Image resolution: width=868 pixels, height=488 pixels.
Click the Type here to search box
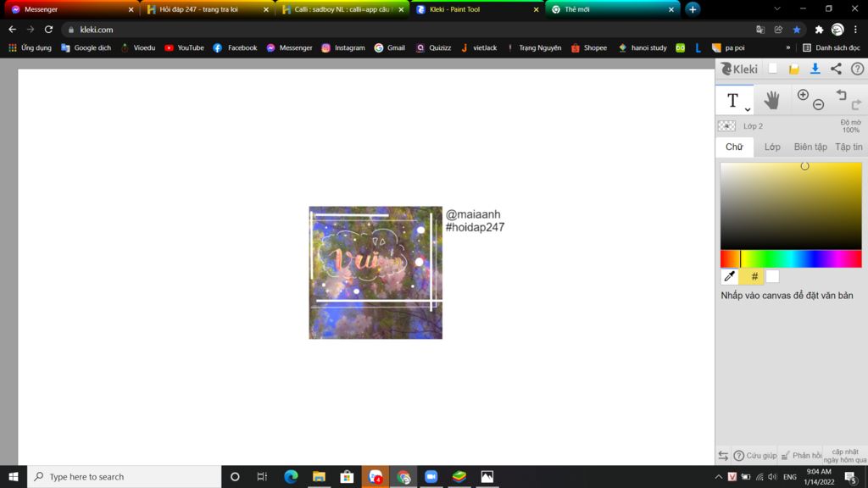[x=124, y=476]
